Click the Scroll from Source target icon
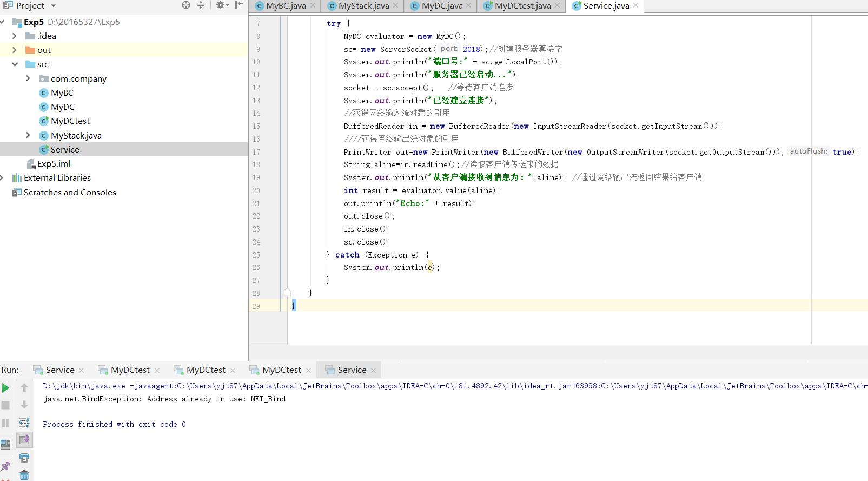The image size is (868, 481). pyautogui.click(x=186, y=5)
